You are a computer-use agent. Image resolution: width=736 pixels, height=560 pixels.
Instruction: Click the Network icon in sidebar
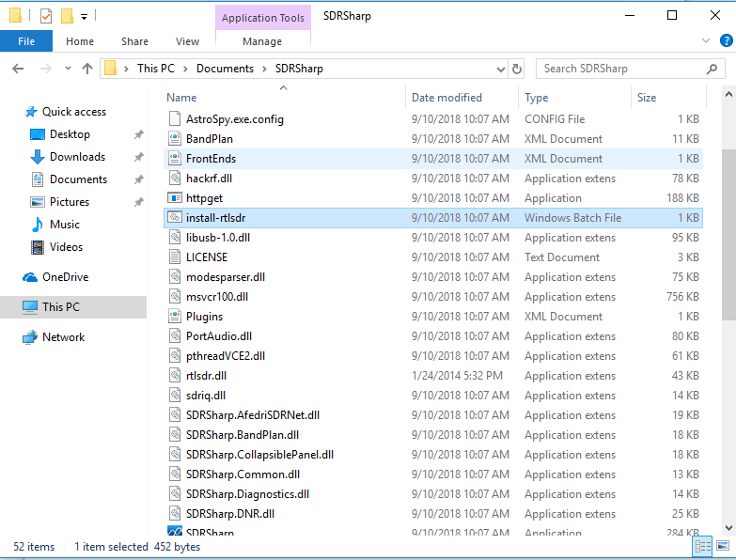[30, 337]
